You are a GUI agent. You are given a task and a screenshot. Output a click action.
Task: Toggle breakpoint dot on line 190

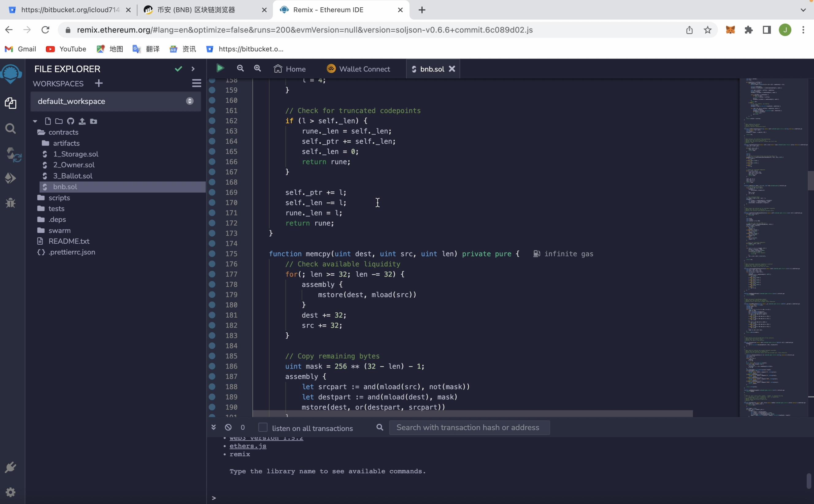pyautogui.click(x=212, y=407)
